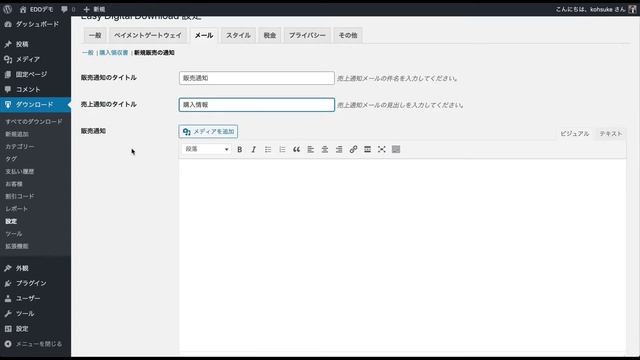Viewport: 640px width, 360px height.
Task: Click the 新規 add new button
Action: (94, 9)
